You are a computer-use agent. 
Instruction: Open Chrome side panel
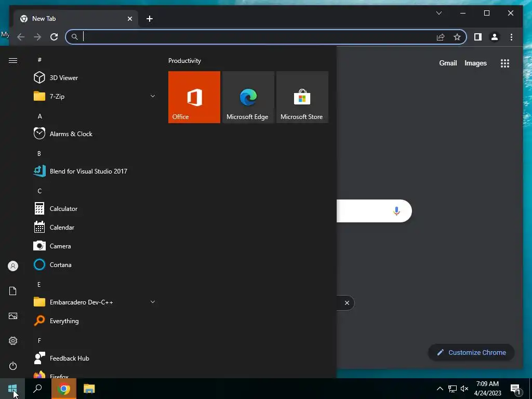click(478, 37)
